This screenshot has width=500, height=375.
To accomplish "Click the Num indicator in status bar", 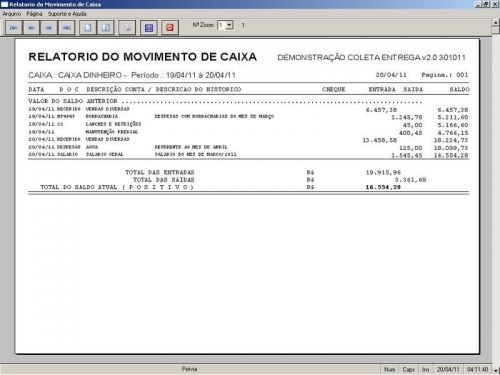I will [389, 370].
